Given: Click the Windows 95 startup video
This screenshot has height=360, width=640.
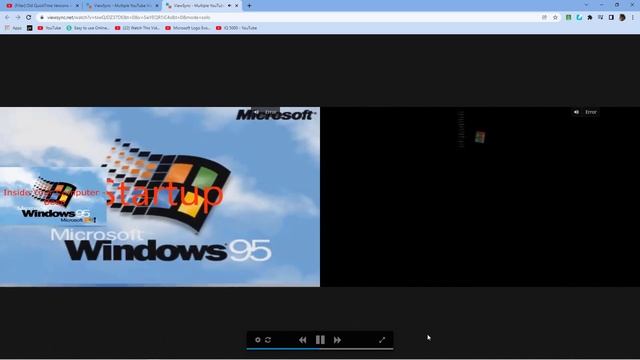Looking at the screenshot, I should pos(160,197).
